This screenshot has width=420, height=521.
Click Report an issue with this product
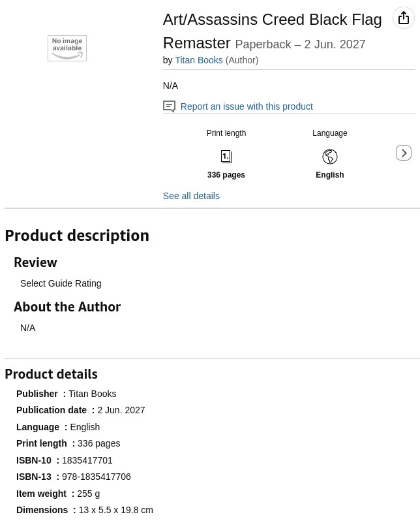247,106
